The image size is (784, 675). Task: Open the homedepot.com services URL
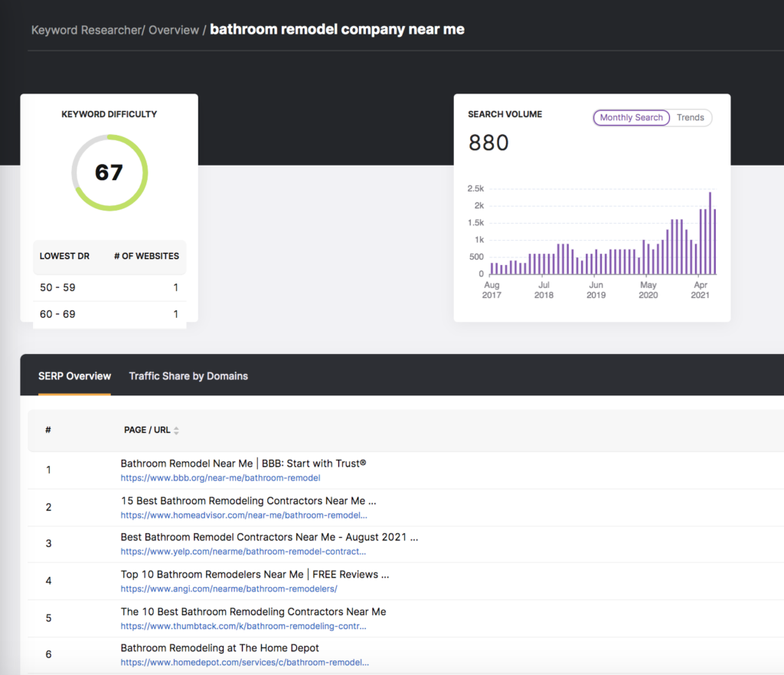click(245, 663)
